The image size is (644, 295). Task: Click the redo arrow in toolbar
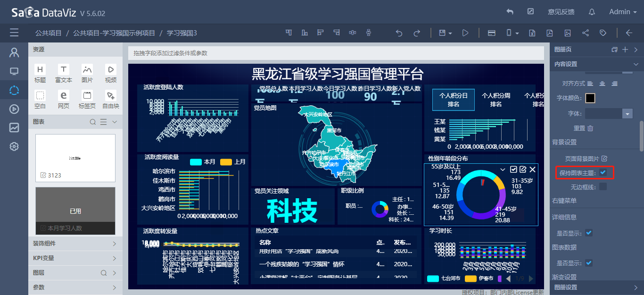tap(417, 33)
